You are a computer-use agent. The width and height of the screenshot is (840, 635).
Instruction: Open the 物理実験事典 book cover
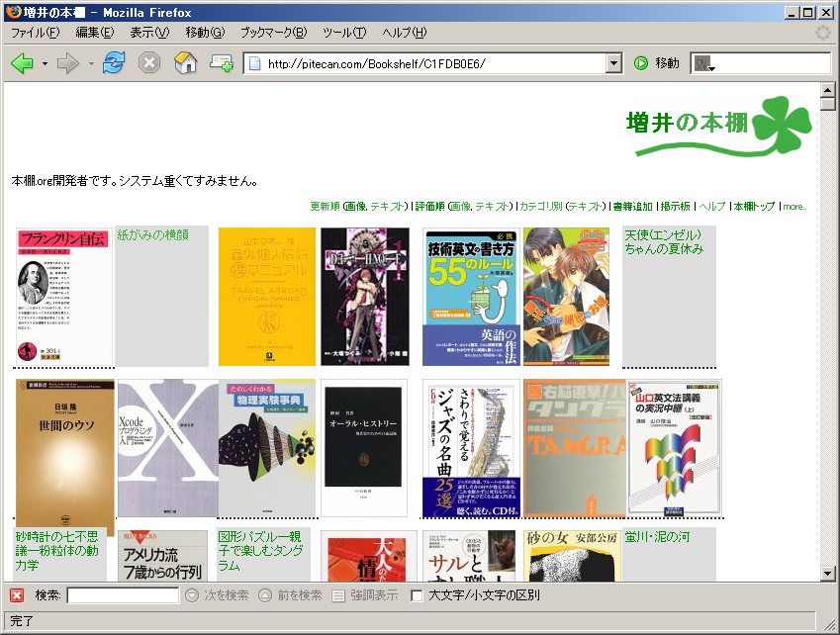coord(267,448)
